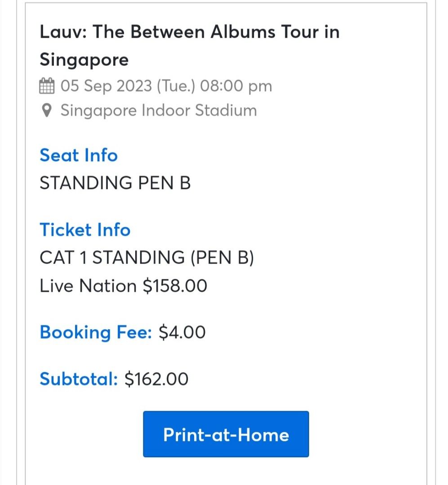
Task: Click the Subtotal heading
Action: point(77,379)
